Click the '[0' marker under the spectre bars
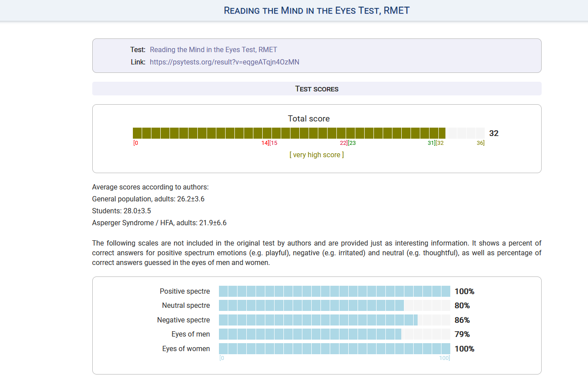 point(222,358)
